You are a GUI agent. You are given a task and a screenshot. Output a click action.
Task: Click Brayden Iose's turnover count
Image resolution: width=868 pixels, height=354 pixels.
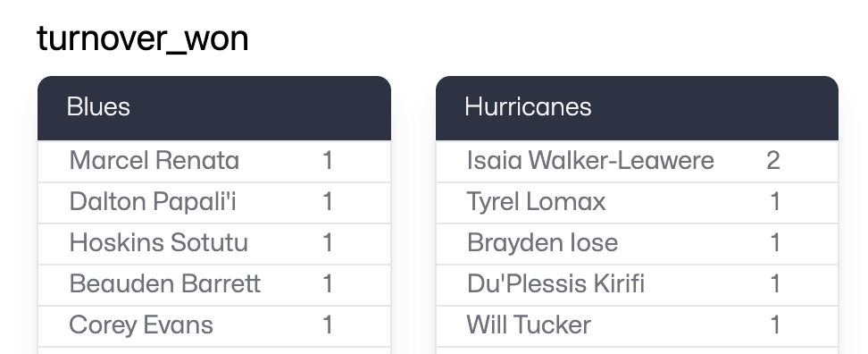point(775,243)
